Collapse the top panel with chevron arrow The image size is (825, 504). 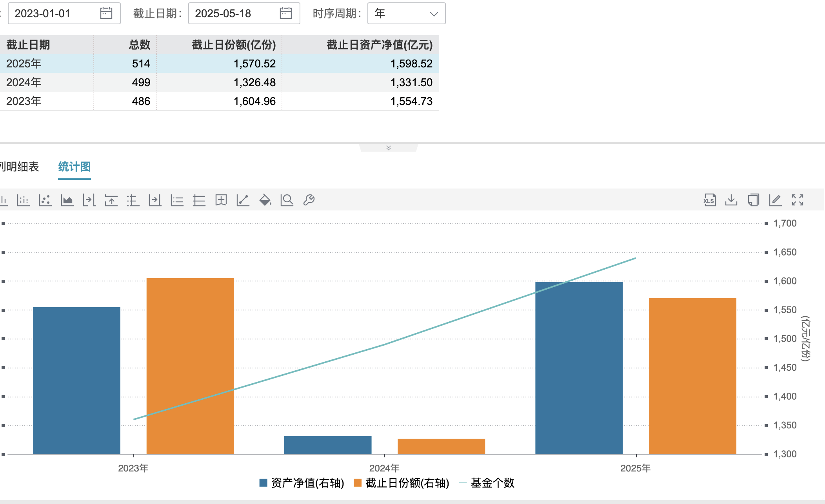click(x=388, y=148)
